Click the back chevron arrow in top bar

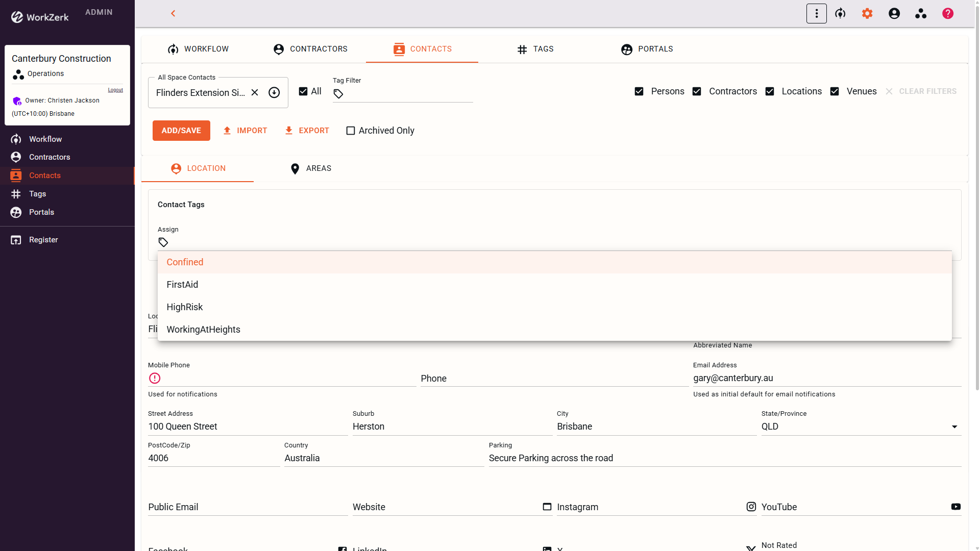173,13
